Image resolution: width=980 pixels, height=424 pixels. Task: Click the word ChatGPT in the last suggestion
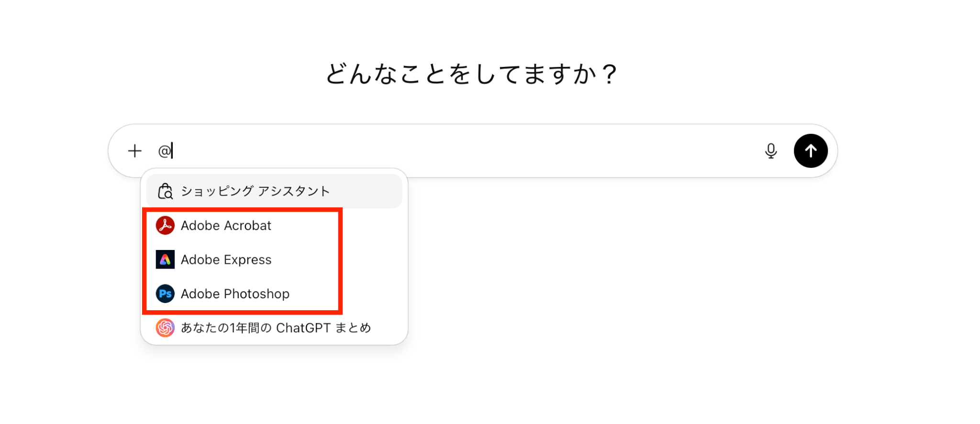tap(303, 328)
